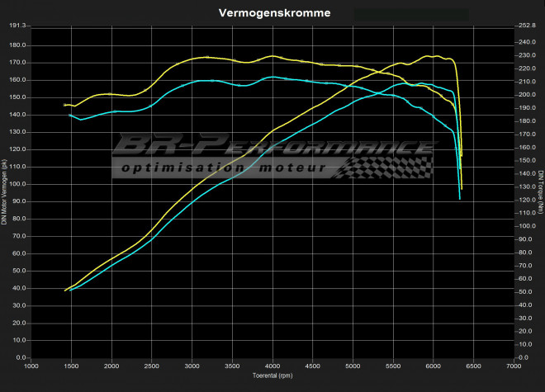Click the 'DIN Torque (Nm)' right axis label

pyautogui.click(x=540, y=192)
